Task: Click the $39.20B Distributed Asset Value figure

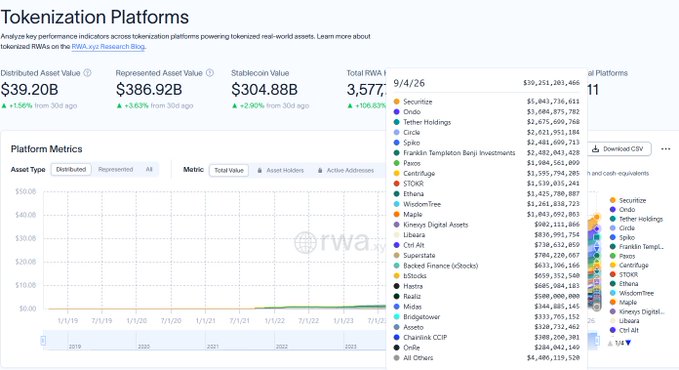Action: (x=29, y=90)
